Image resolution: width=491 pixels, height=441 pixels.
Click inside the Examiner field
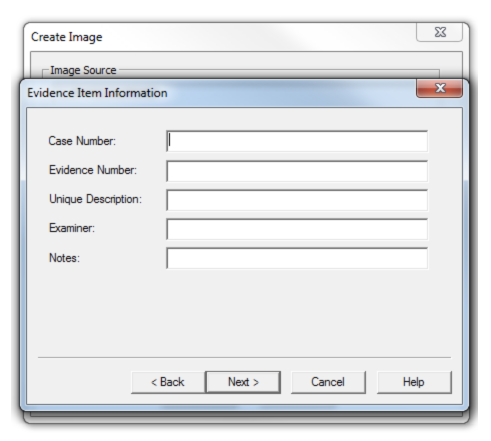pyautogui.click(x=297, y=229)
